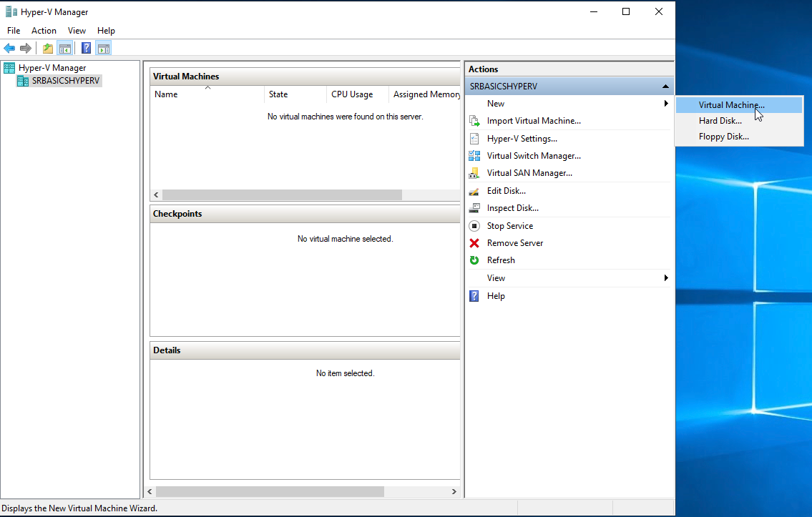Viewport: 812px width, 517px height.
Task: Open the Help menu in menu bar
Action: 106,31
